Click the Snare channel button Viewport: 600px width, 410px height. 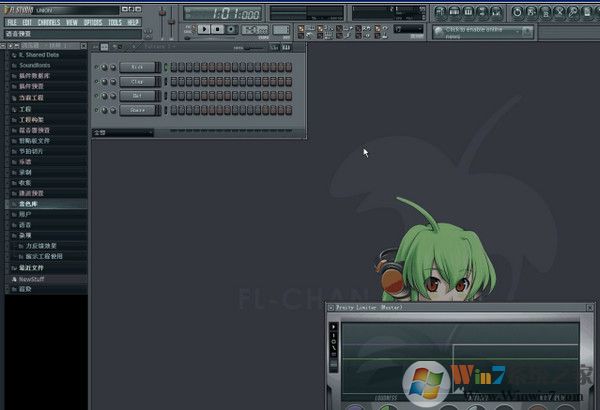click(x=137, y=110)
